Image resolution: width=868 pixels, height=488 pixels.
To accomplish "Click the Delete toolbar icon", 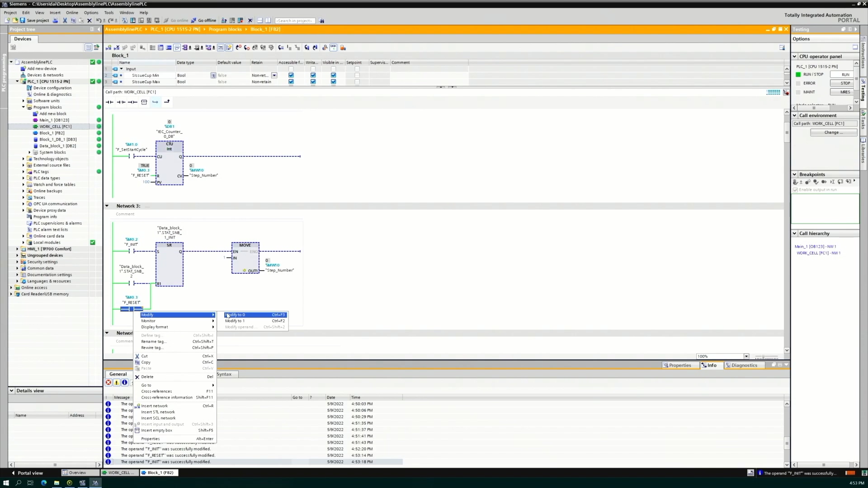I will click(89, 20).
